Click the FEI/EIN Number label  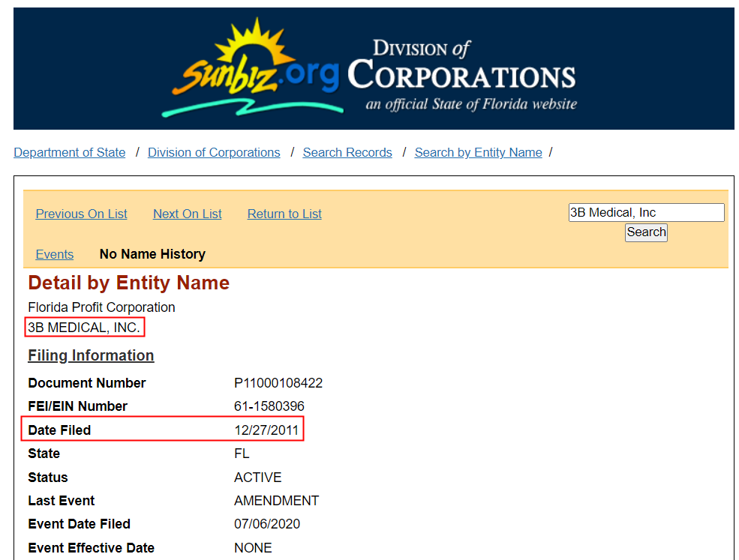[x=78, y=406]
